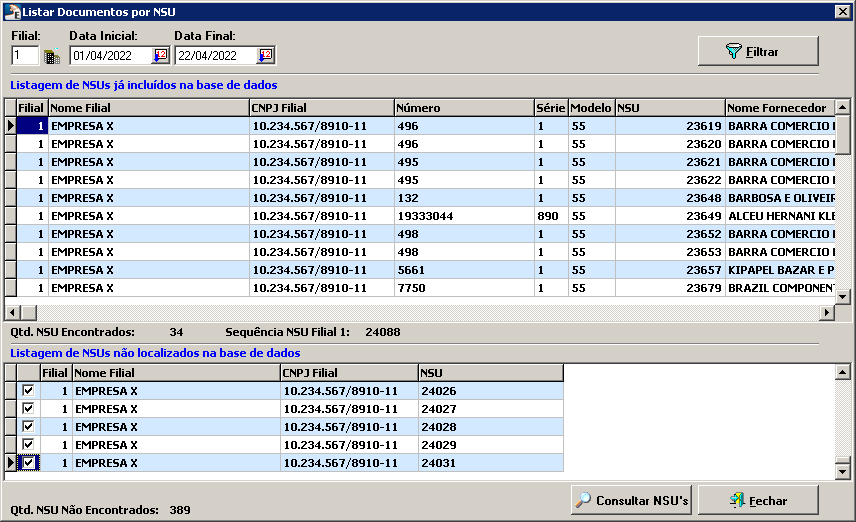Click the CNPJ Filial header in upper grid
856x522 pixels.
tap(320, 108)
